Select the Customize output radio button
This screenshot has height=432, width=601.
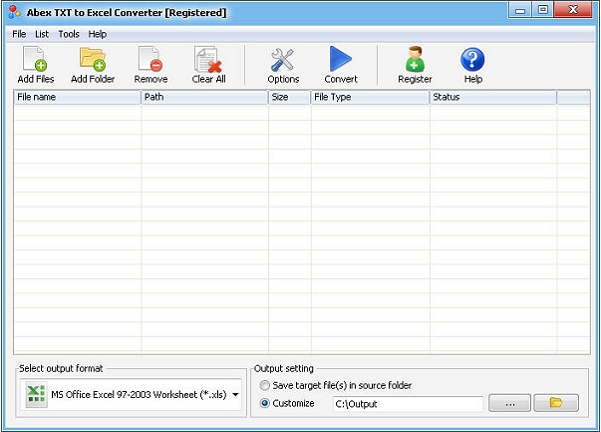pyautogui.click(x=265, y=403)
